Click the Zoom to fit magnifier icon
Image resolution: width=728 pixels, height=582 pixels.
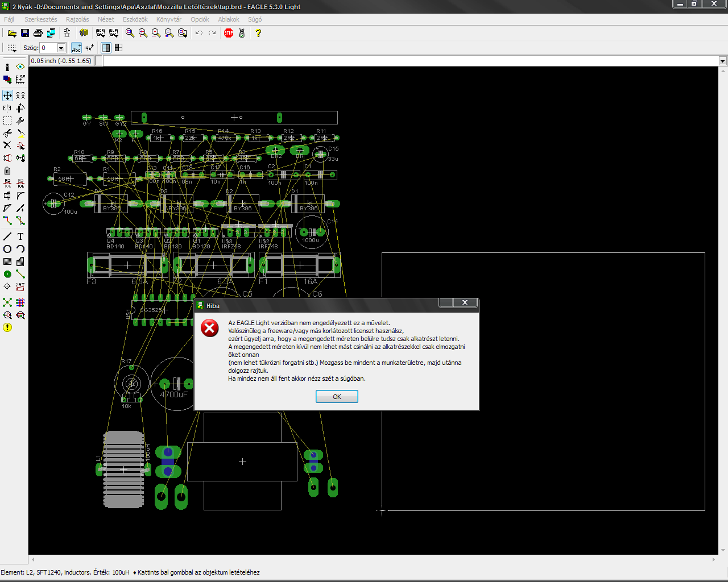click(x=130, y=33)
